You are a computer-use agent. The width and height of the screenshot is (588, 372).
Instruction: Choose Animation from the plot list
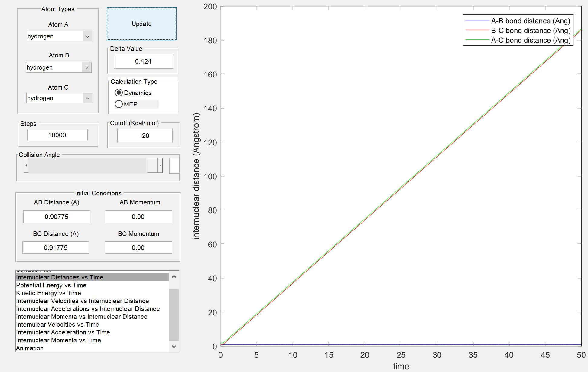pos(30,348)
